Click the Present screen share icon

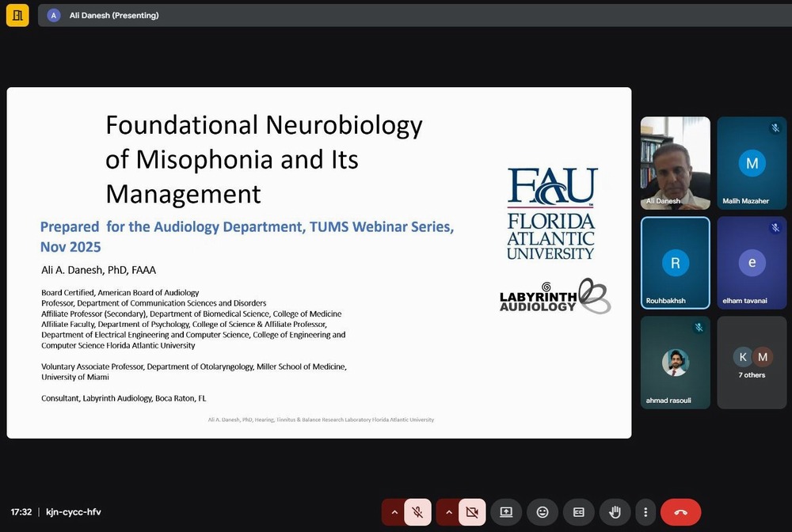[506, 512]
